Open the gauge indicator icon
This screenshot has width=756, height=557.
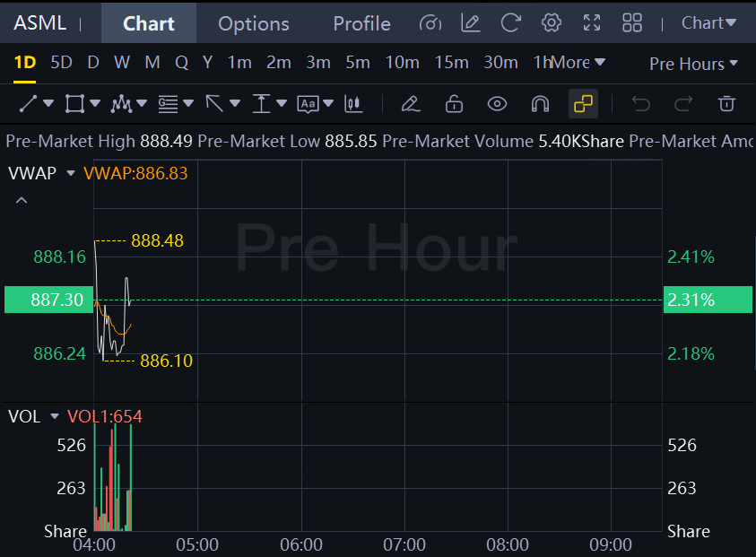click(430, 22)
